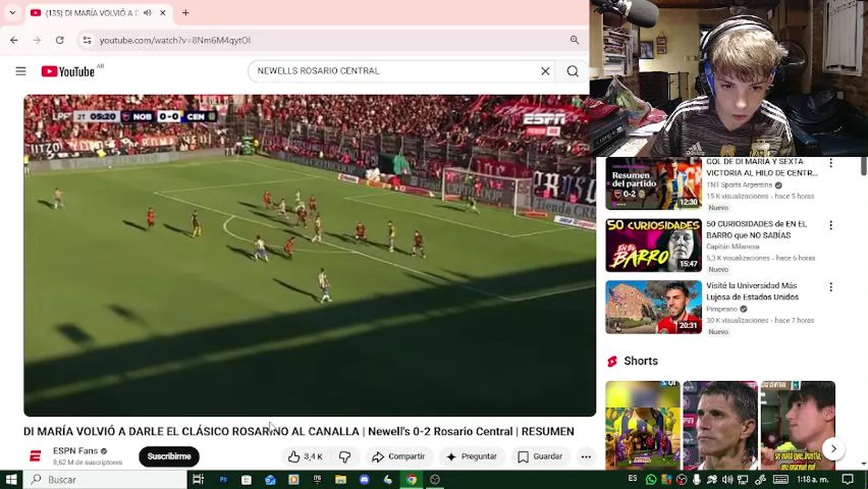
Task: Launch Photoshop from the taskbar
Action: coord(223,479)
